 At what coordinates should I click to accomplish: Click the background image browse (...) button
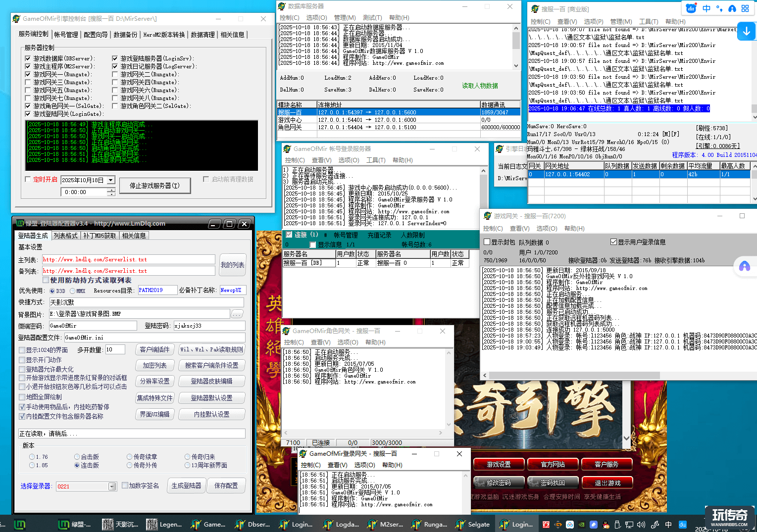237,314
